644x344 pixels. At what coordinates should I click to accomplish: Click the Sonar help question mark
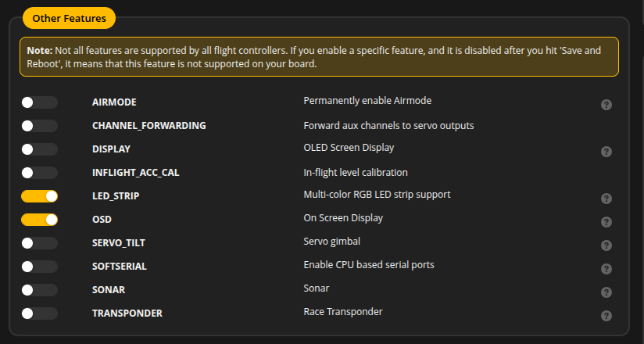[x=606, y=292]
